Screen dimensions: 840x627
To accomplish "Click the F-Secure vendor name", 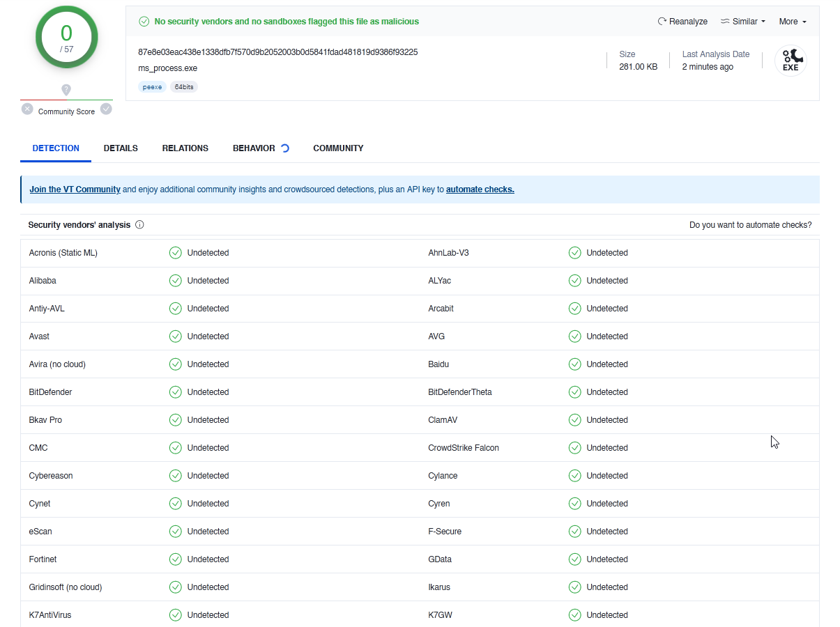I will coord(445,532).
